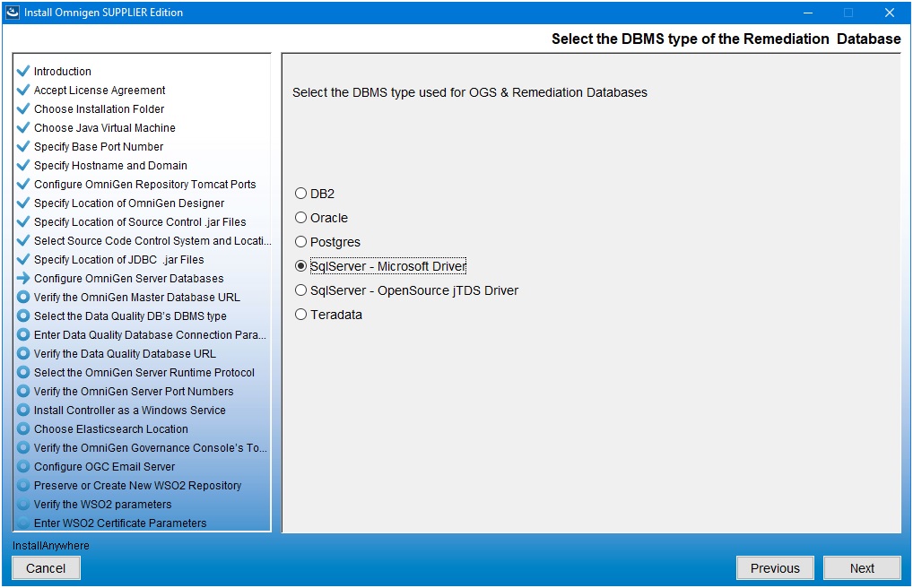The width and height of the screenshot is (913, 588).
Task: Click 'Specify Hostname and Domain' step text
Action: coord(110,165)
